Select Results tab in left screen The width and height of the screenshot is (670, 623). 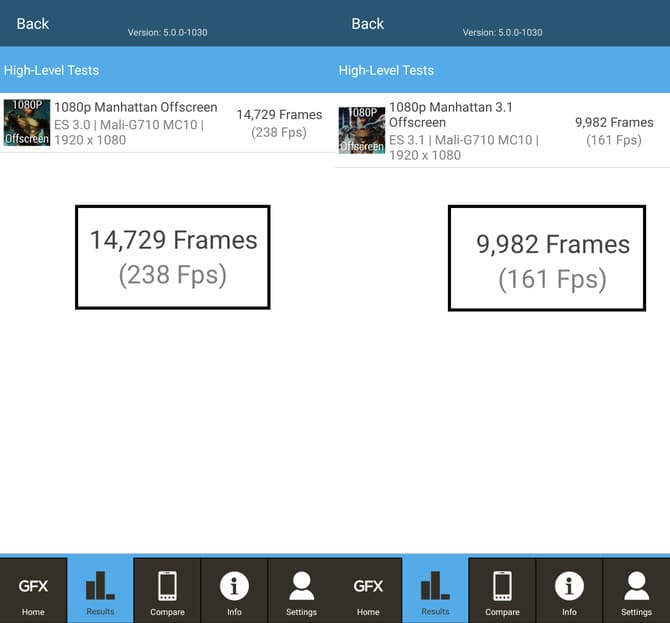[x=100, y=591]
